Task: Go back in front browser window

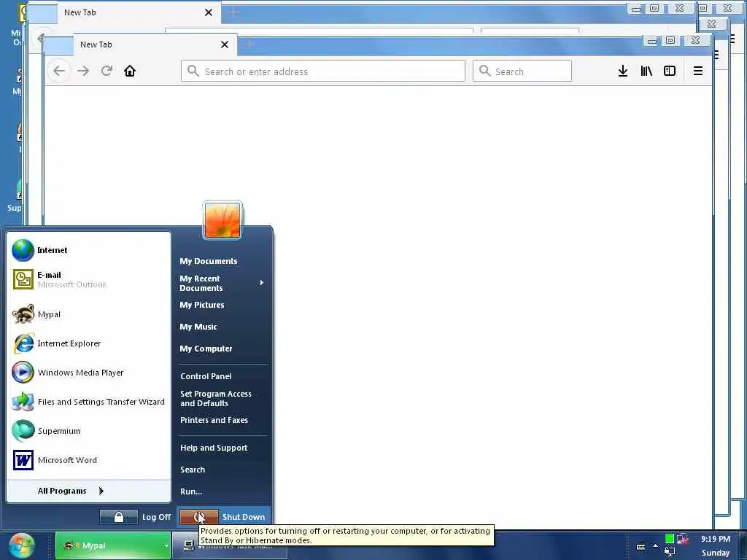Action: [x=59, y=71]
